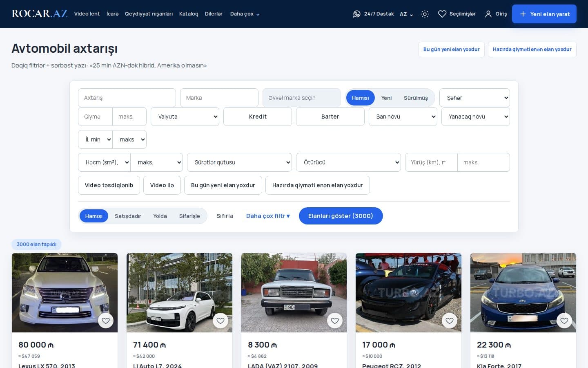Select the Sürülmüş condition option
The height and width of the screenshot is (368, 588).
click(x=416, y=98)
